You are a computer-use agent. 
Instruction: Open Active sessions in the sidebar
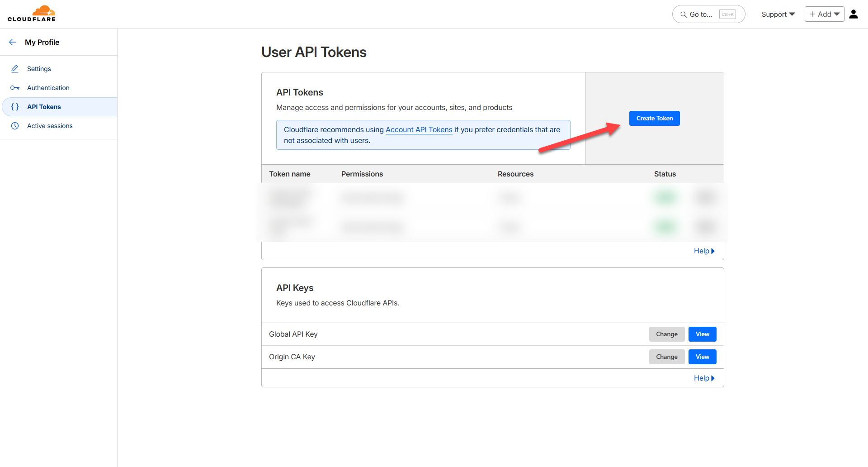(x=50, y=126)
